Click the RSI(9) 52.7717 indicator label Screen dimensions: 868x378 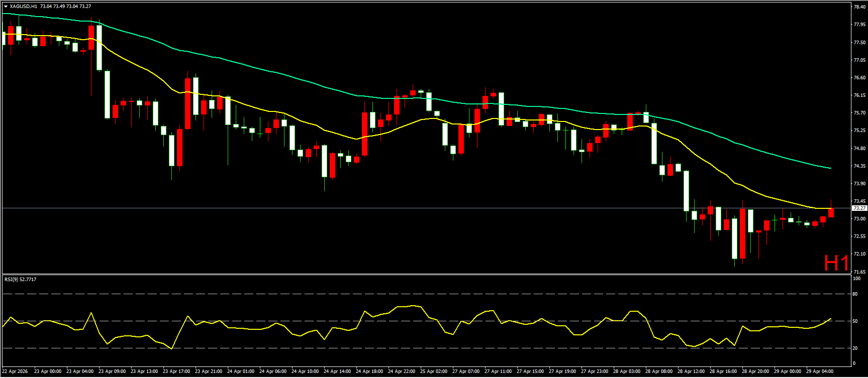point(21,280)
